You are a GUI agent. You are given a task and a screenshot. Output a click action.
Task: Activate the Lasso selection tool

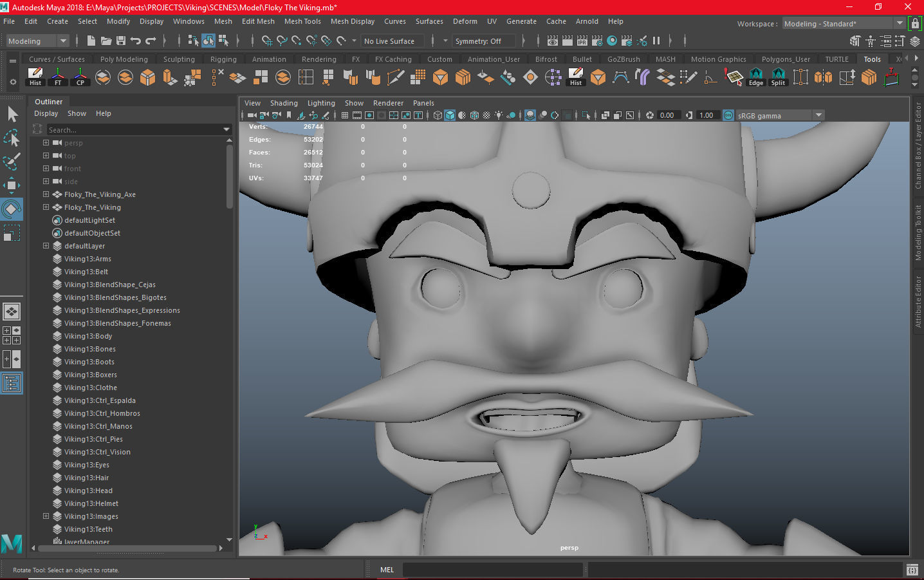[x=12, y=137]
